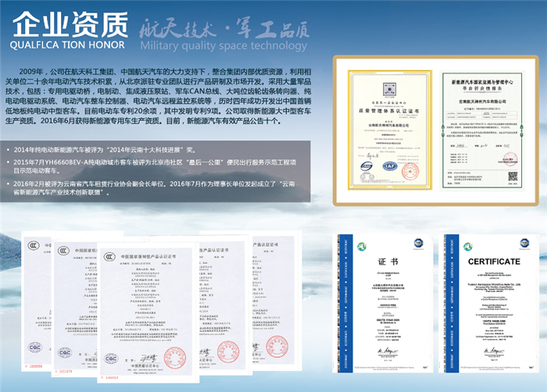
Task: Click the CERTIFICATE title on the English document
Action: click(494, 262)
